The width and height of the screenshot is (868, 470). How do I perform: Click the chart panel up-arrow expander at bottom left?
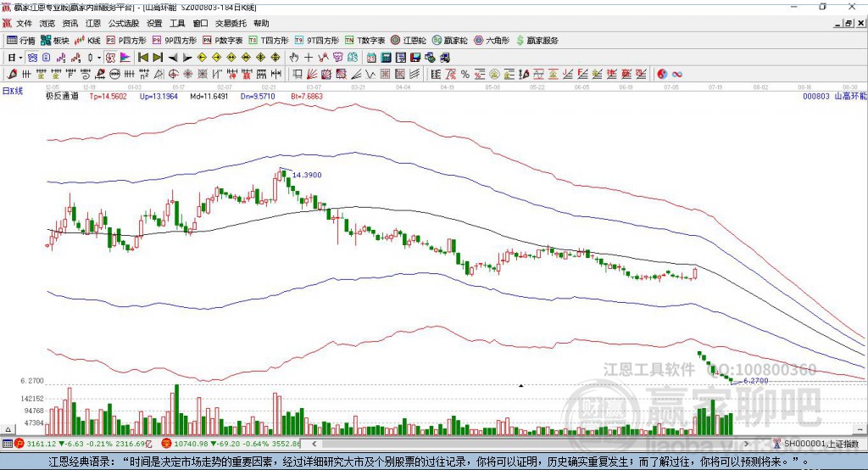8,429
